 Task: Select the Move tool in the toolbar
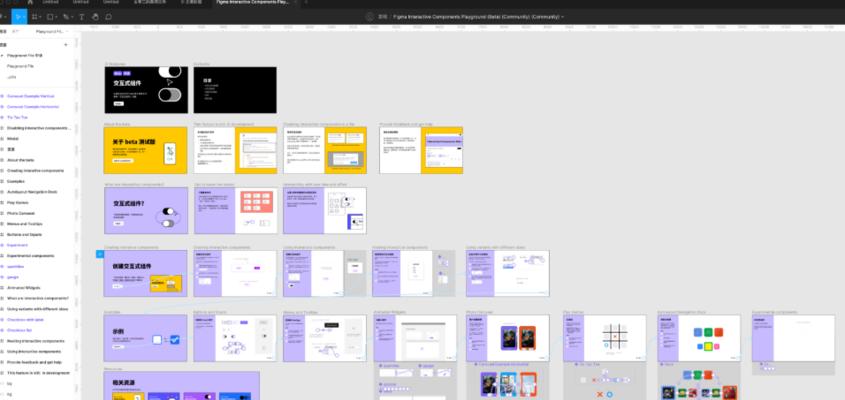coord(19,17)
